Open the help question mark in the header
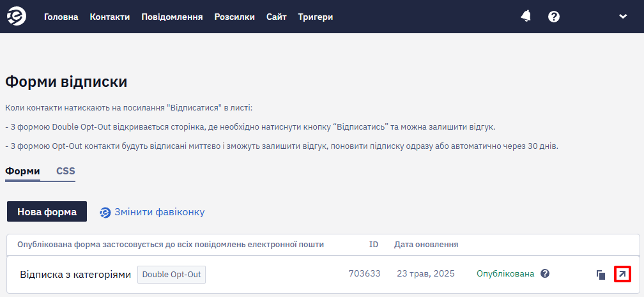644x297 pixels. point(554,17)
